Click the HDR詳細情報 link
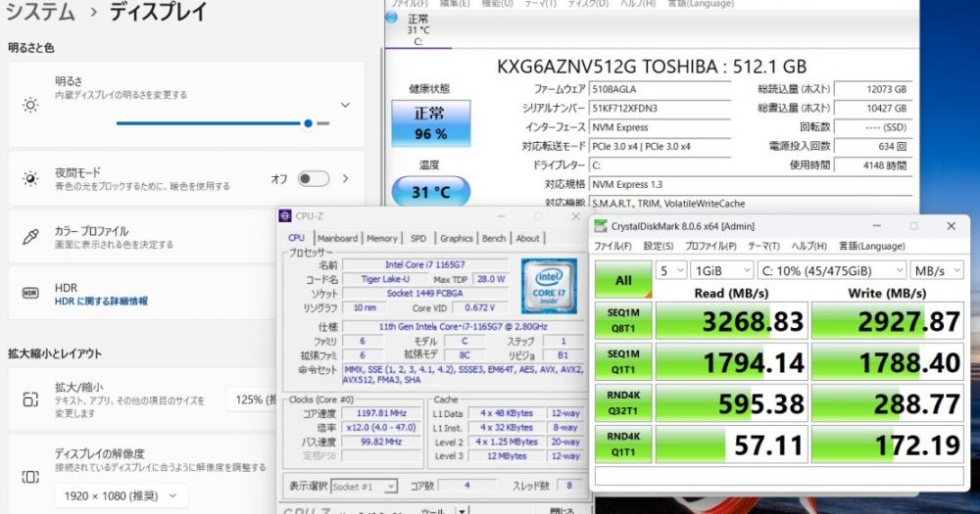 (x=101, y=302)
